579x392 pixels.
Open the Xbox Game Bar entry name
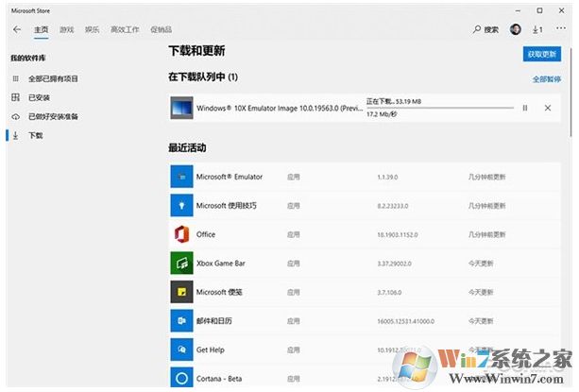click(221, 264)
